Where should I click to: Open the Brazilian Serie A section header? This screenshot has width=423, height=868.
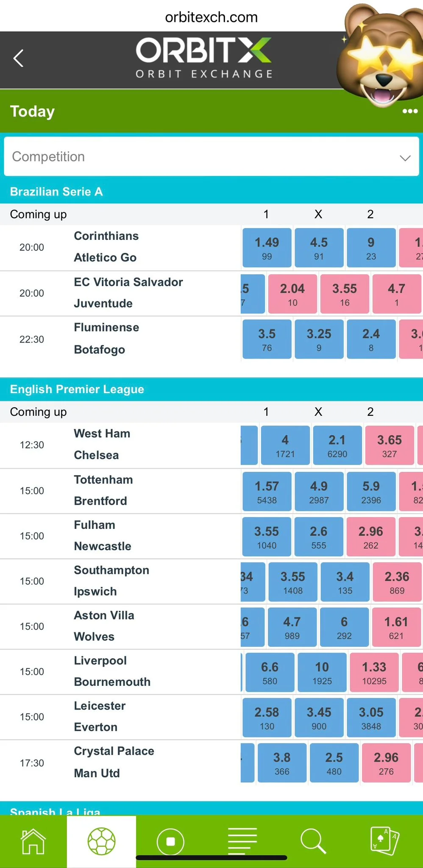tap(56, 192)
